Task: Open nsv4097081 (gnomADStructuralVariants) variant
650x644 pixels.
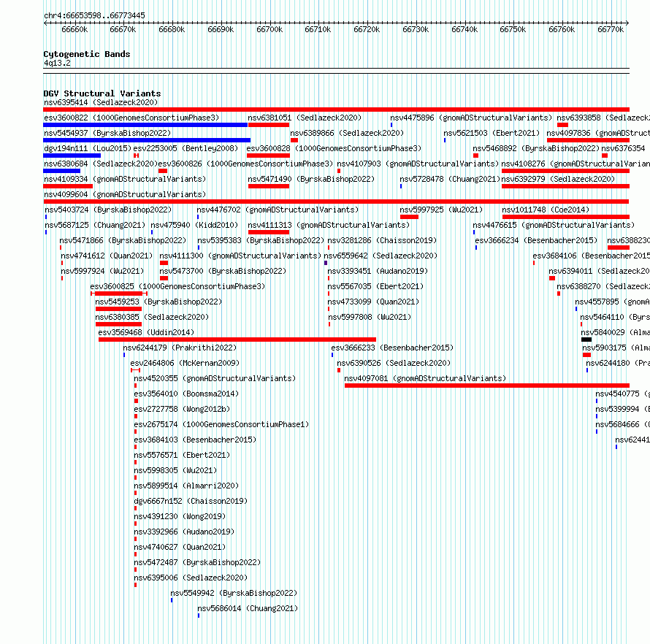Action: pos(425,378)
